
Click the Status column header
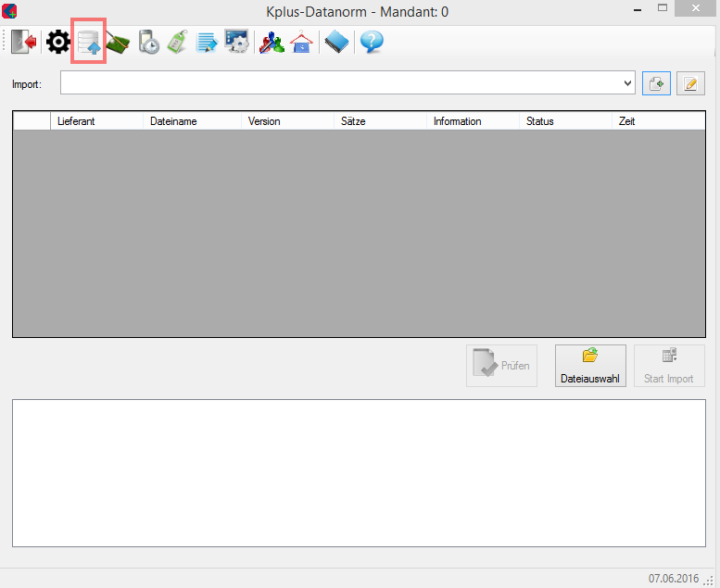[x=565, y=121]
